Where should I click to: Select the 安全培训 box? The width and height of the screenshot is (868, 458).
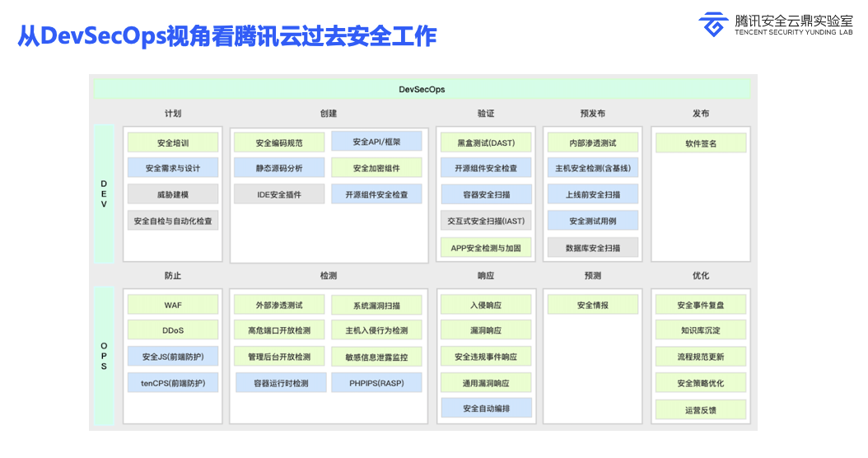tap(173, 143)
